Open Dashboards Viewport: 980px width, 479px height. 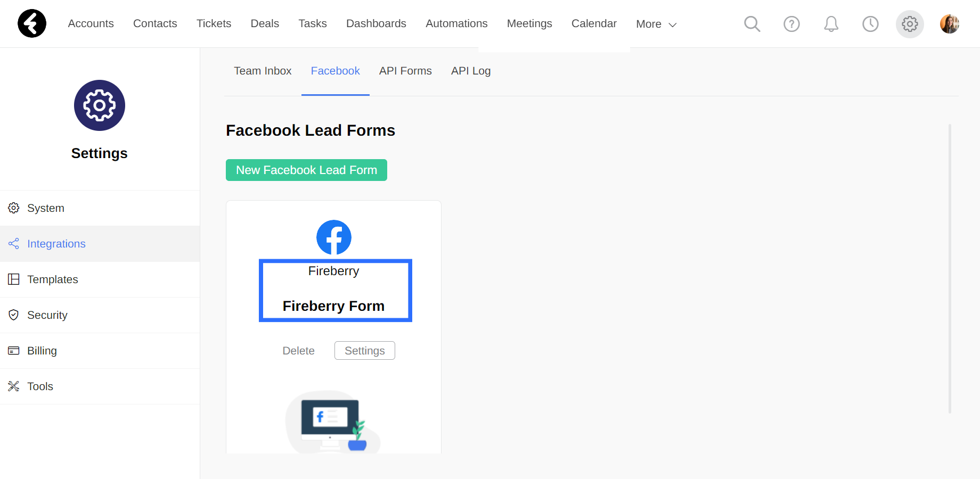coord(376,23)
